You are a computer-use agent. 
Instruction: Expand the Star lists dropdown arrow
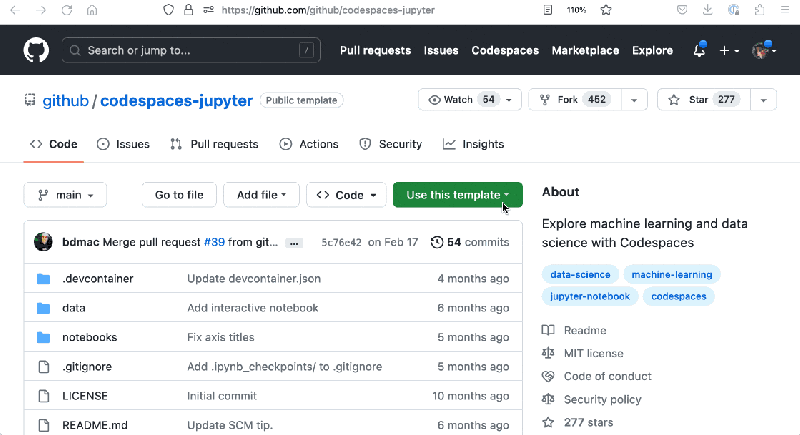coord(764,100)
